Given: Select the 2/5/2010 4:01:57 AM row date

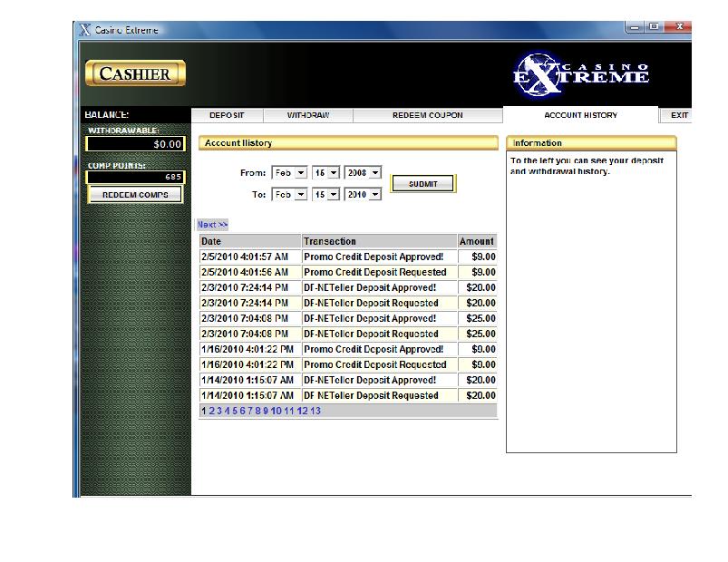Looking at the screenshot, I should [250, 257].
